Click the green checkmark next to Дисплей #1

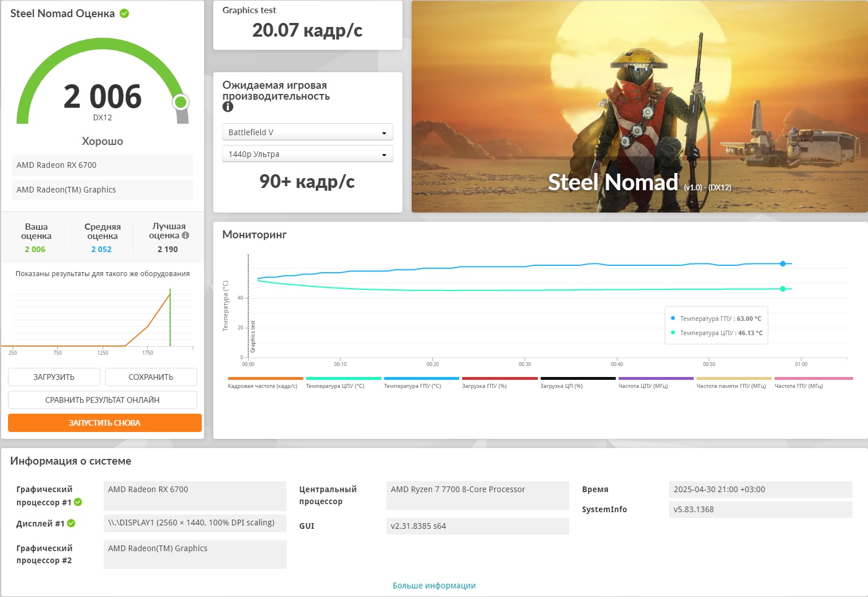click(71, 523)
